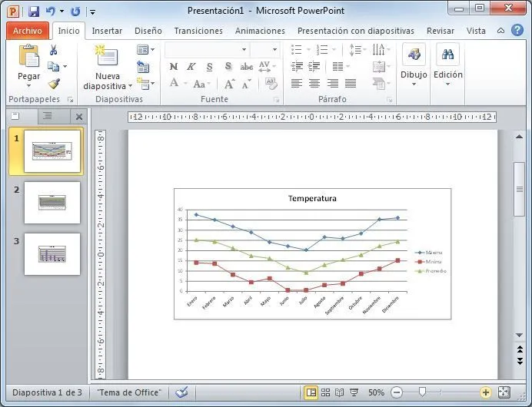This screenshot has width=532, height=407.
Task: Increase list indent level
Action: [x=314, y=66]
